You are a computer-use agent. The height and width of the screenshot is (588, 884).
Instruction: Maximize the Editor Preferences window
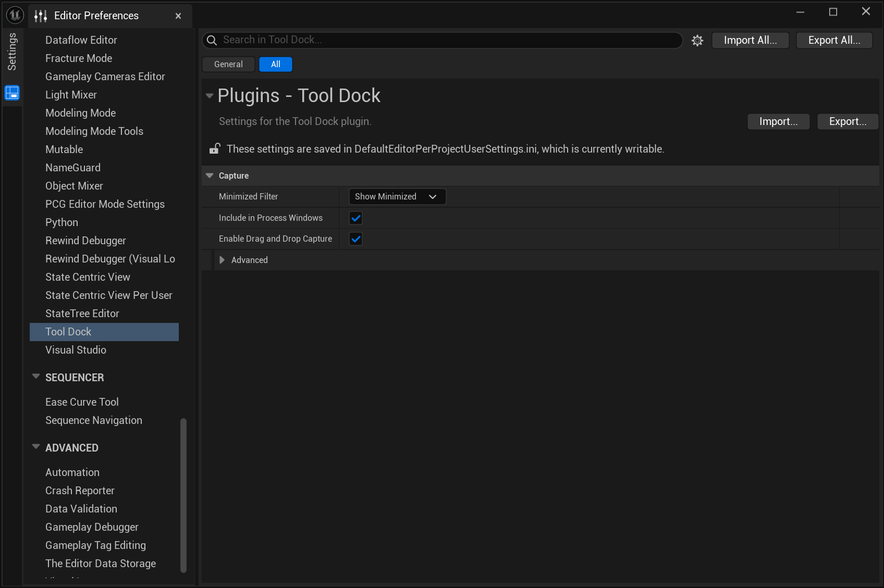(x=833, y=12)
